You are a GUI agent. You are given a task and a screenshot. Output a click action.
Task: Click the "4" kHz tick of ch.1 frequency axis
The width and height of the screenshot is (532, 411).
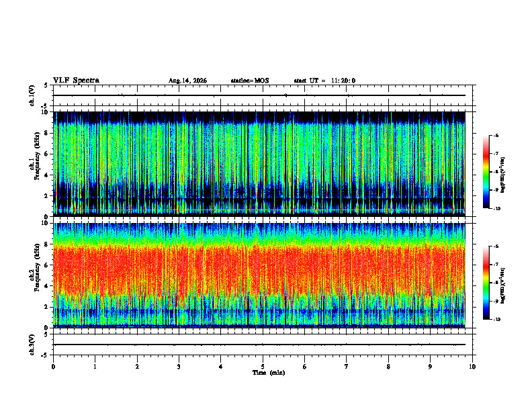(47, 175)
